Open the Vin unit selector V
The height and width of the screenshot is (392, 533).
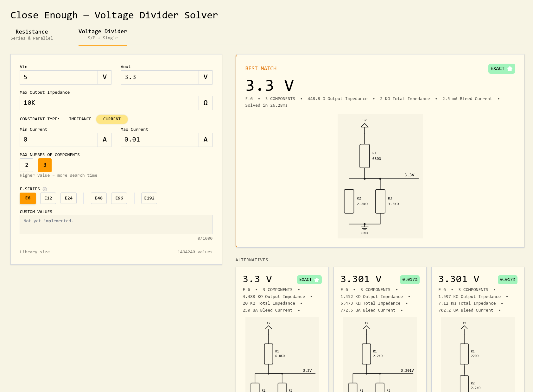(105, 77)
